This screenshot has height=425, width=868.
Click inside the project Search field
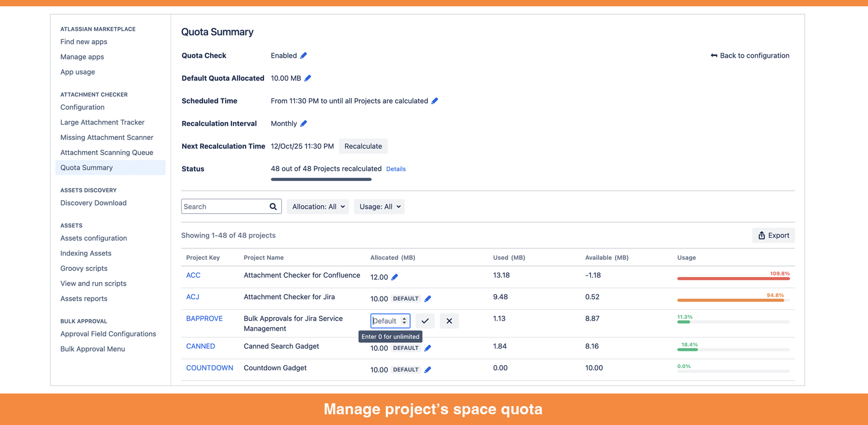click(222, 206)
